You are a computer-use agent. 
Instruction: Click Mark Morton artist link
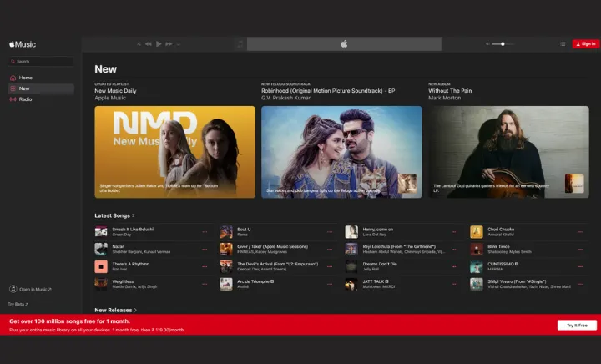[445, 98]
